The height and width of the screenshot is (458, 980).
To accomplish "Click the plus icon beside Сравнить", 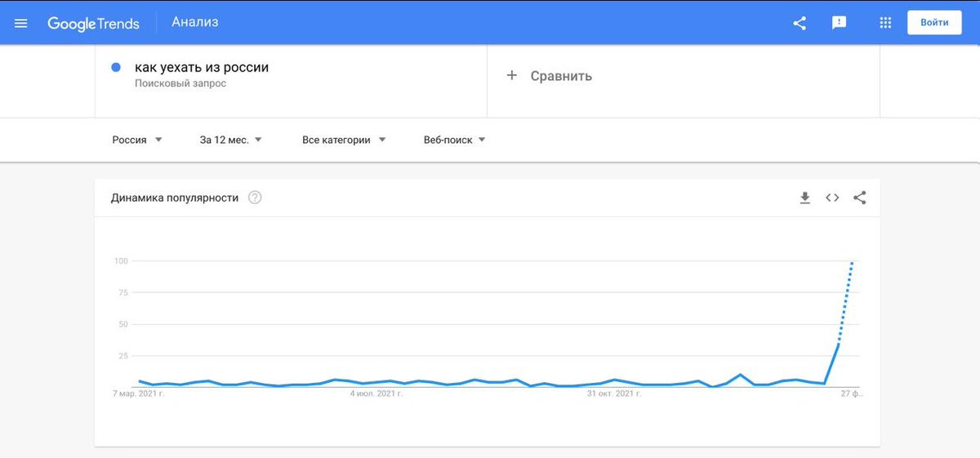I will tap(512, 76).
